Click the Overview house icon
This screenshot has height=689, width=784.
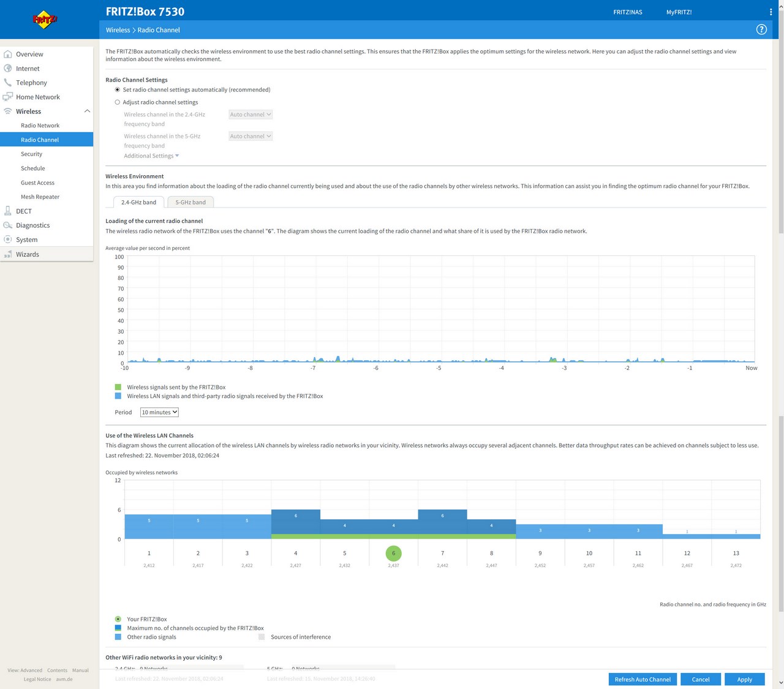tap(8, 54)
